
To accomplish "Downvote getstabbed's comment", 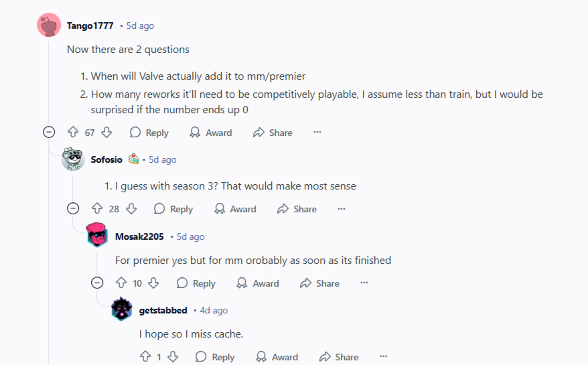I will click(172, 357).
